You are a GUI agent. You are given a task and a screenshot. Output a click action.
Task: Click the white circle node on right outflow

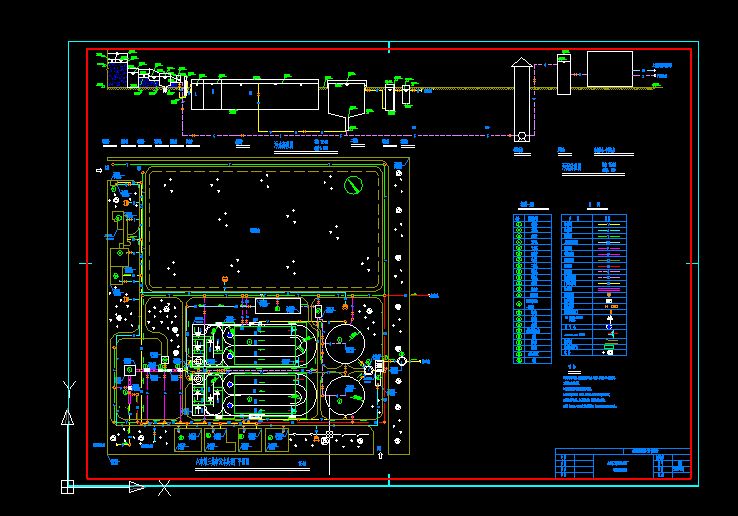[401, 361]
